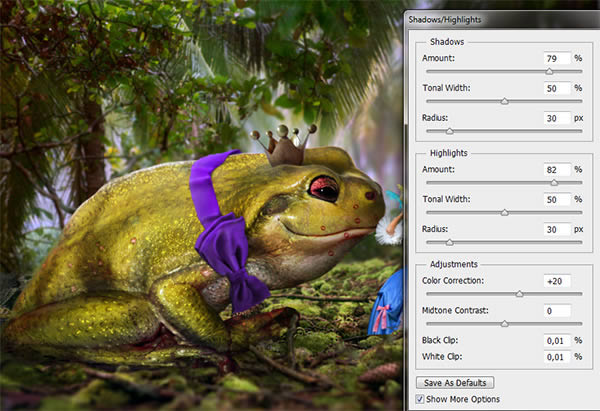This screenshot has height=411, width=600.
Task: Click the Shadows Tonal Width value field
Action: 557,88
